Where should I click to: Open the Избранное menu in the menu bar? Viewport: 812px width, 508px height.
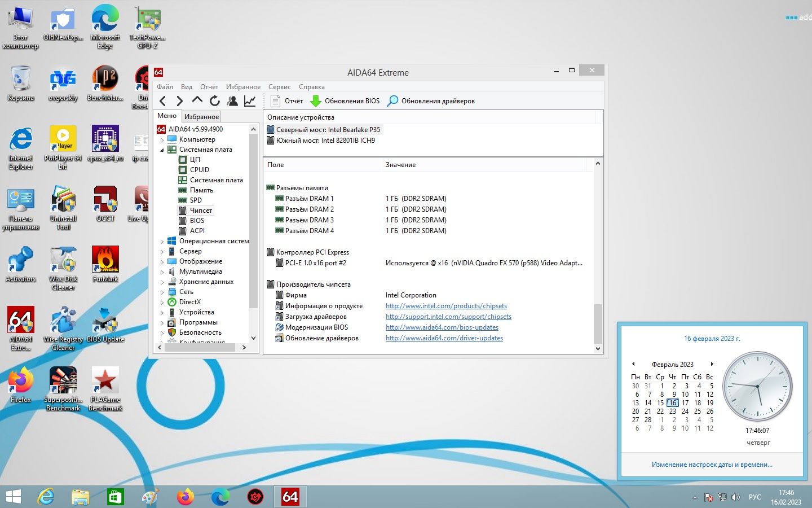(x=243, y=87)
